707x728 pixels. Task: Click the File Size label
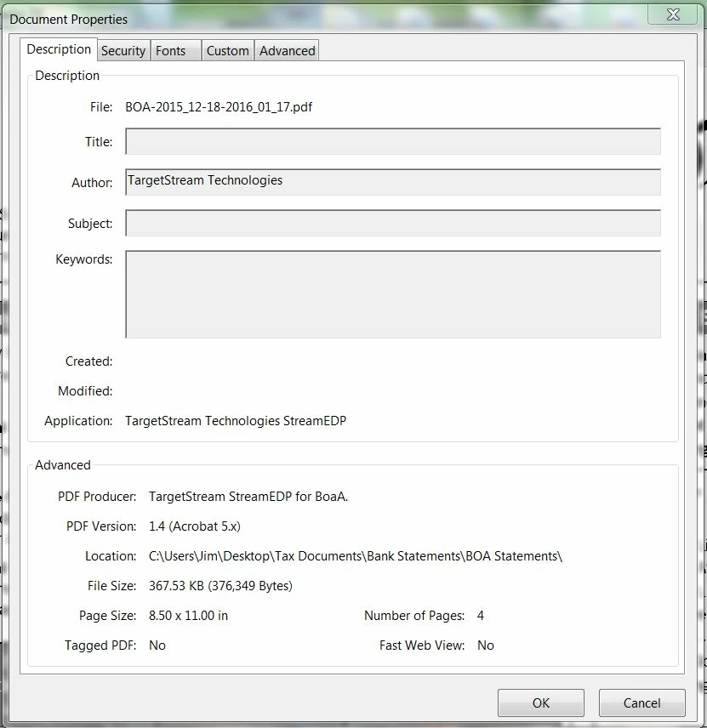[112, 586]
